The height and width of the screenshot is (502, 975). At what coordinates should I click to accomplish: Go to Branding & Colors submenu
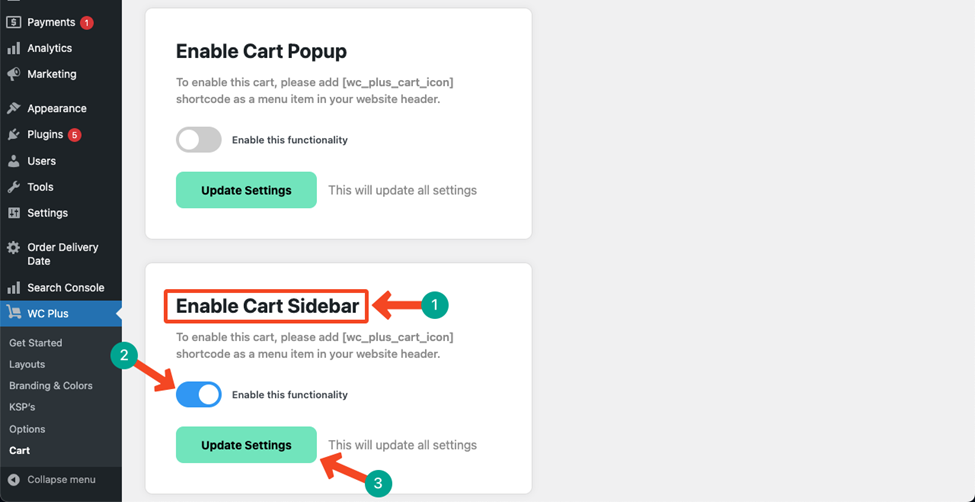click(51, 386)
